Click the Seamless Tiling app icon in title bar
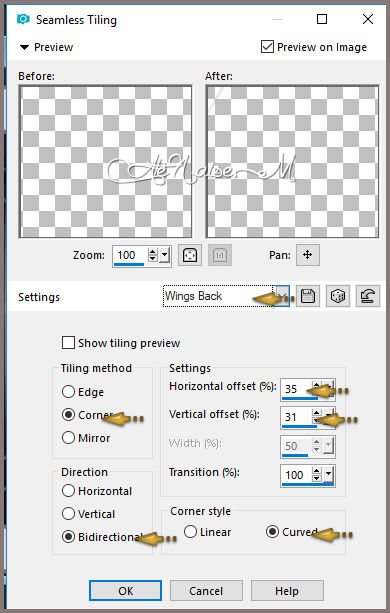The image size is (390, 613). click(x=23, y=19)
